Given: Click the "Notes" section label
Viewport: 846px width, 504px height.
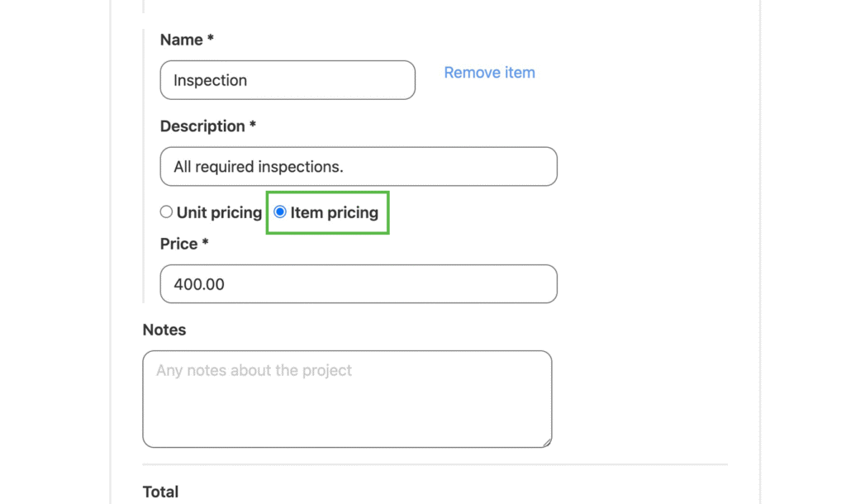Looking at the screenshot, I should 164,330.
